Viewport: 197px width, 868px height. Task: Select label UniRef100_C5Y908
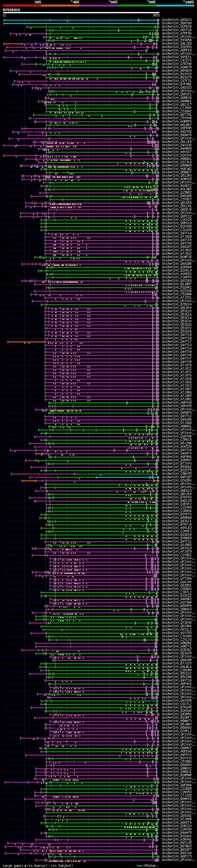[177, 118]
